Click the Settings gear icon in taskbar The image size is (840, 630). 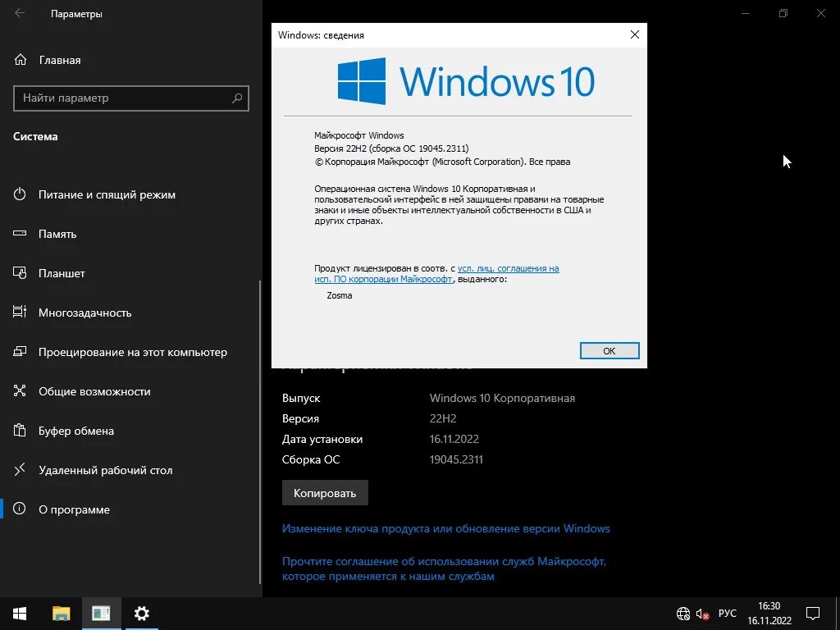click(x=141, y=614)
